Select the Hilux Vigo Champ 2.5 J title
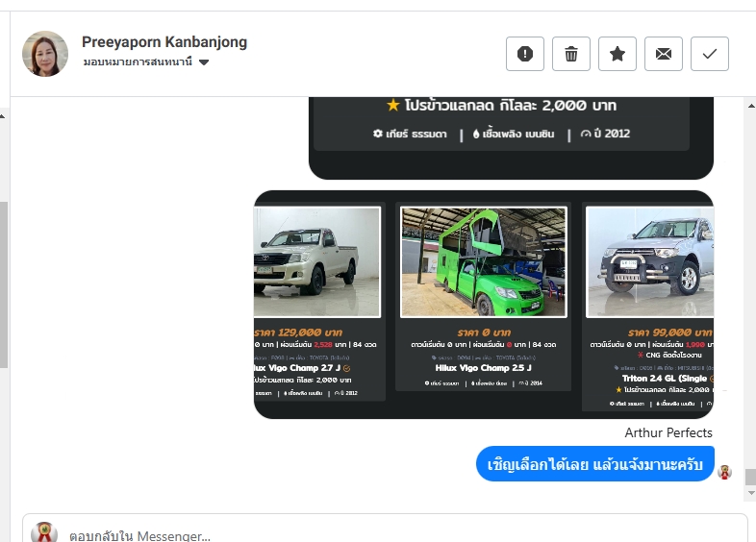The height and width of the screenshot is (542, 756). coord(483,368)
